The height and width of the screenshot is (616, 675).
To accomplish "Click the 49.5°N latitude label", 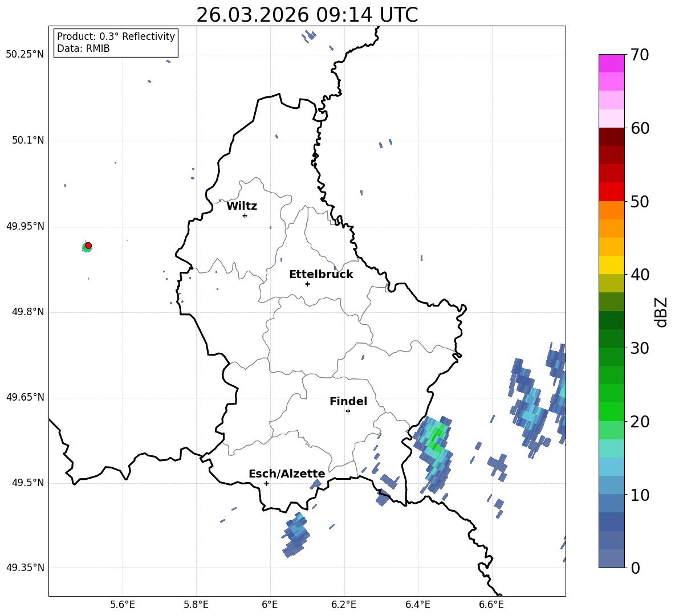I will [x=28, y=483].
